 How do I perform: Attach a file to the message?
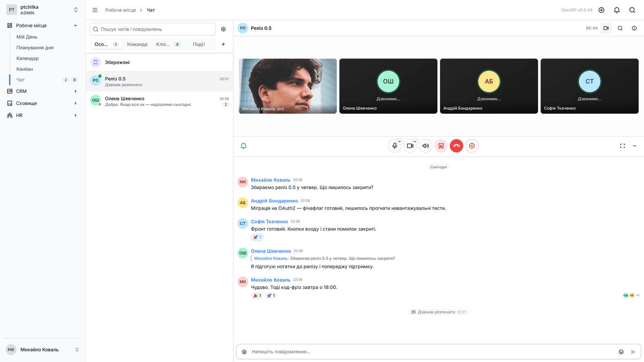click(244, 352)
